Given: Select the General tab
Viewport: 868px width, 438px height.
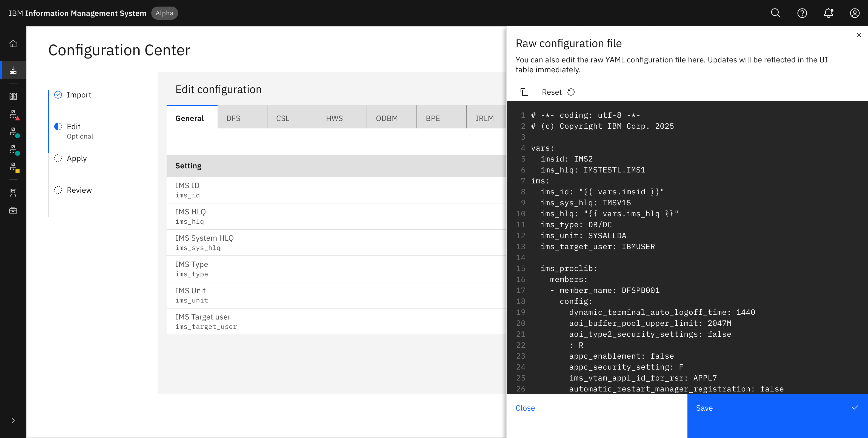Looking at the screenshot, I should pos(192,117).
